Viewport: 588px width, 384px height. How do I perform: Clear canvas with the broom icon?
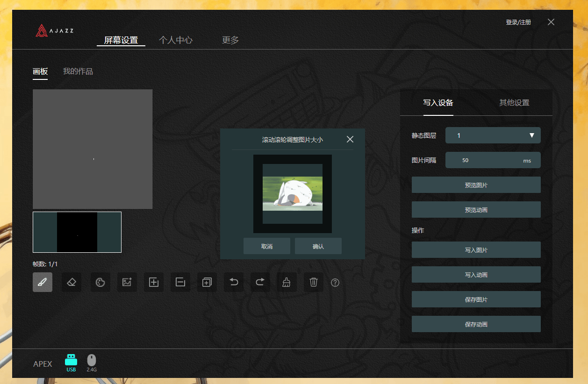287,282
